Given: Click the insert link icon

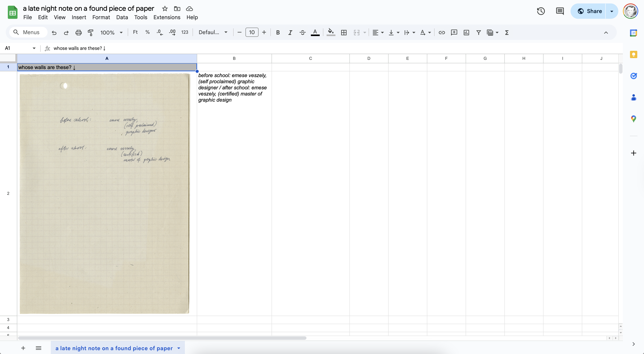Looking at the screenshot, I should (x=441, y=32).
